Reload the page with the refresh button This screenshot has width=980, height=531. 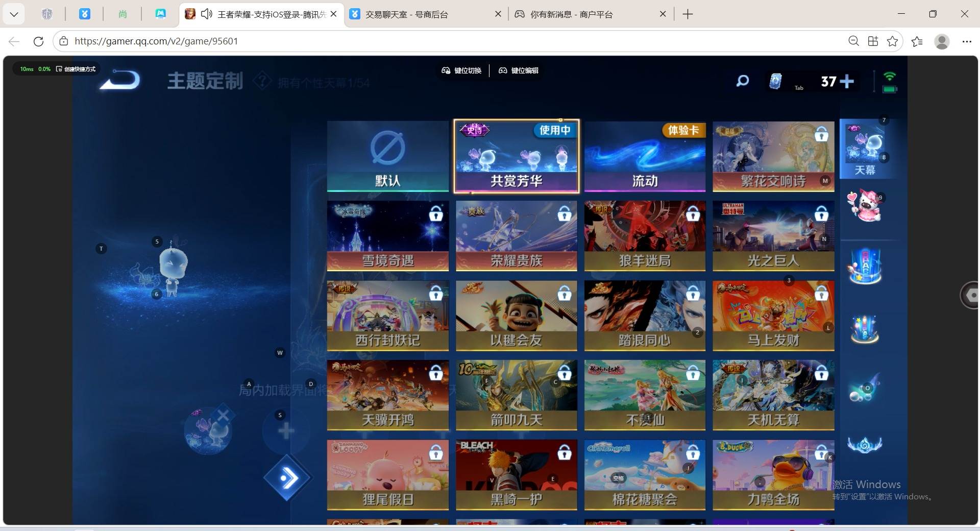(x=38, y=41)
